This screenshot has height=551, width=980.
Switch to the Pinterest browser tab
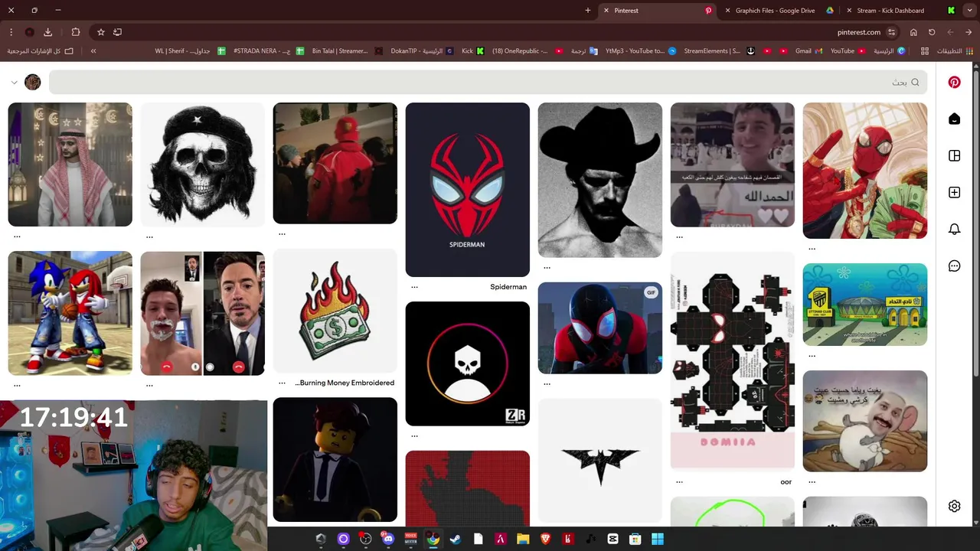tap(658, 11)
